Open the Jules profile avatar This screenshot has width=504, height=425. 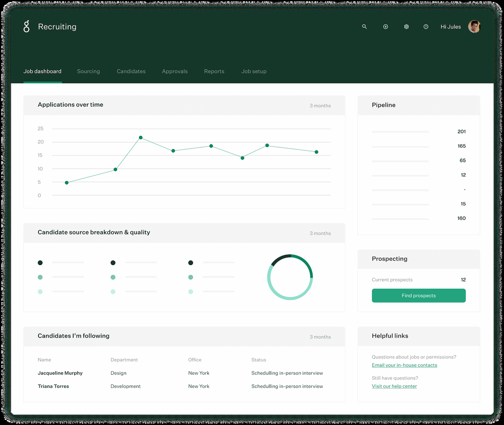(x=474, y=27)
